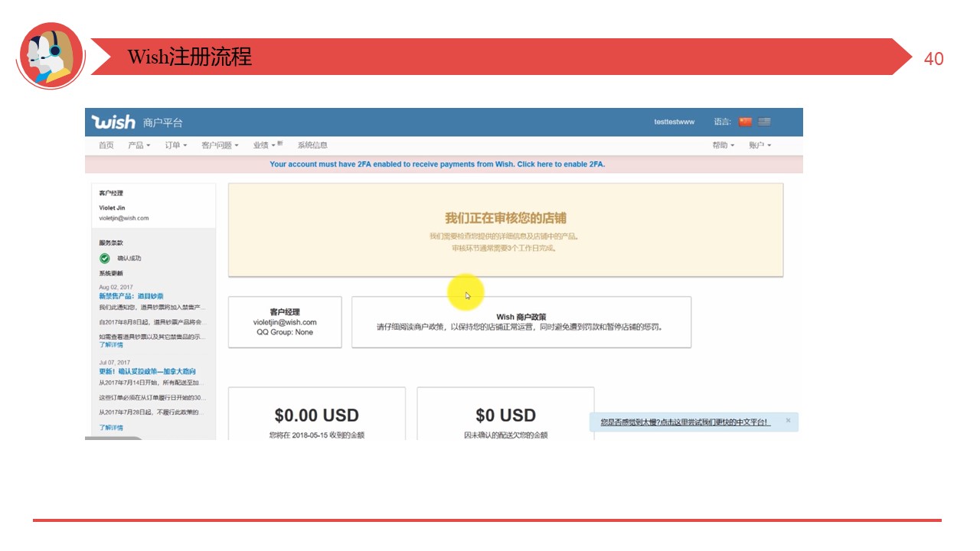The height and width of the screenshot is (551, 980).
Task: Click 了解详情 under the Aug 02, 2017 update
Action: coord(110,345)
